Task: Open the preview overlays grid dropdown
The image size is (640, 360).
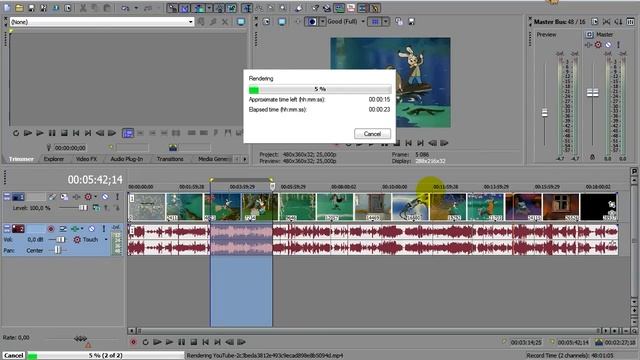Action: tap(385, 22)
